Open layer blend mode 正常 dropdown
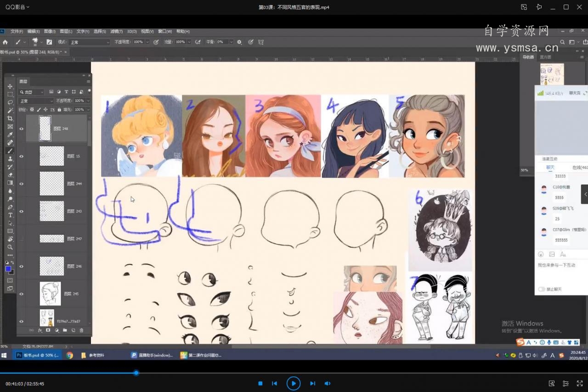Image resolution: width=588 pixels, height=392 pixels. tap(36, 101)
